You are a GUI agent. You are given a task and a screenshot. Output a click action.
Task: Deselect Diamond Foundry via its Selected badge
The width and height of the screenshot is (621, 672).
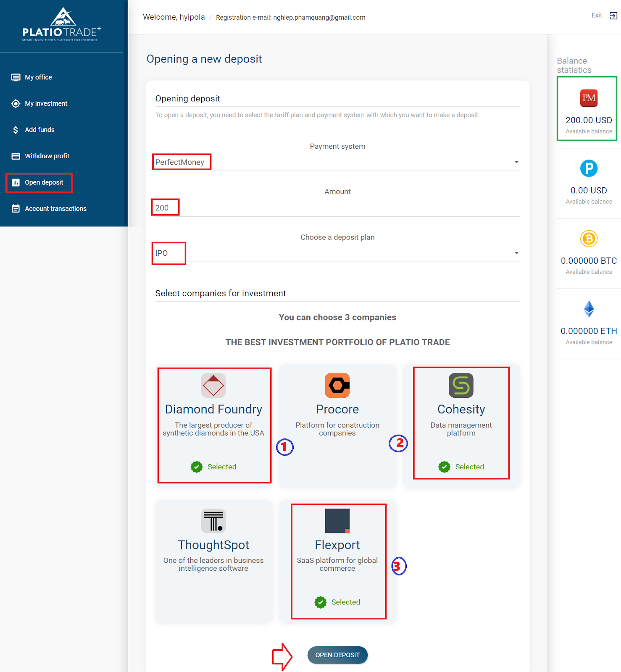(x=213, y=467)
